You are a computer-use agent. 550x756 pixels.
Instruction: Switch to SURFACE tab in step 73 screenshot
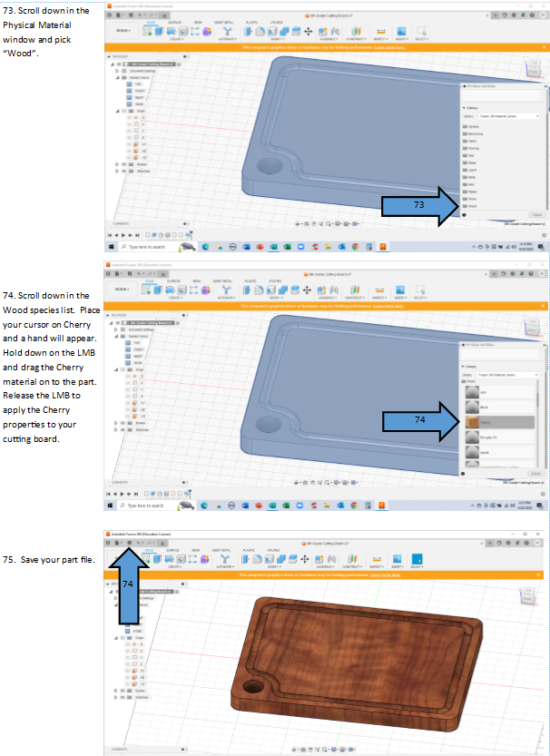tap(174, 22)
